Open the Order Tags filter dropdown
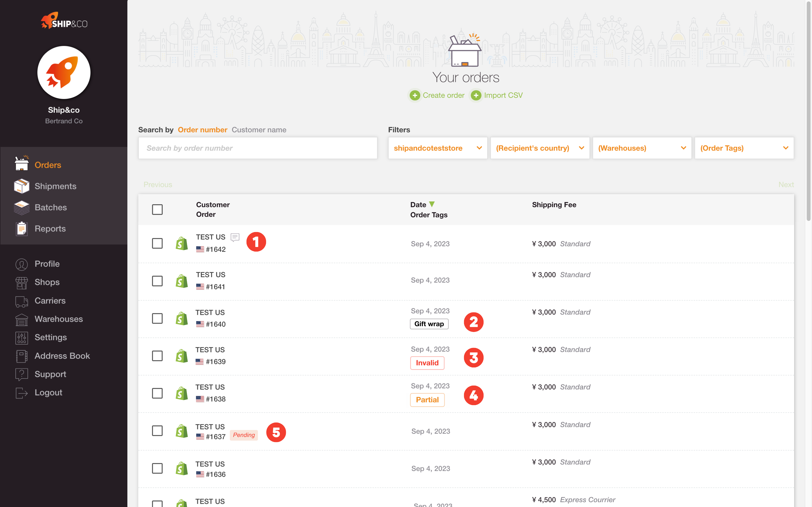812x507 pixels. coord(744,148)
